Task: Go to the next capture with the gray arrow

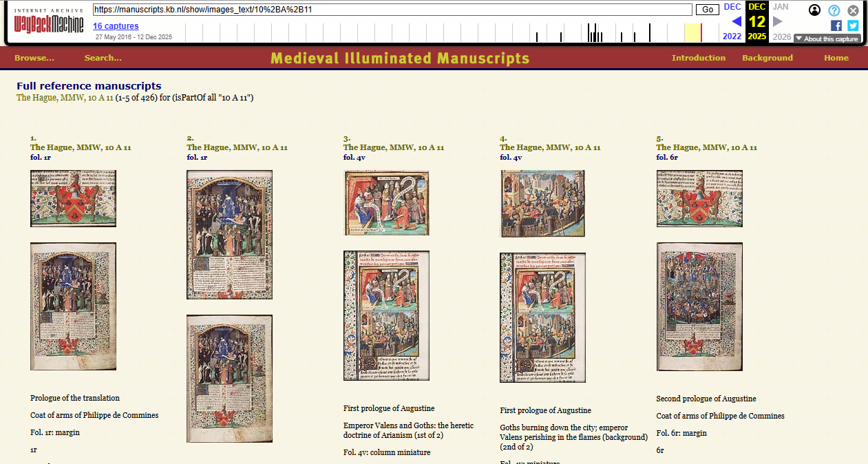Action: tap(778, 21)
